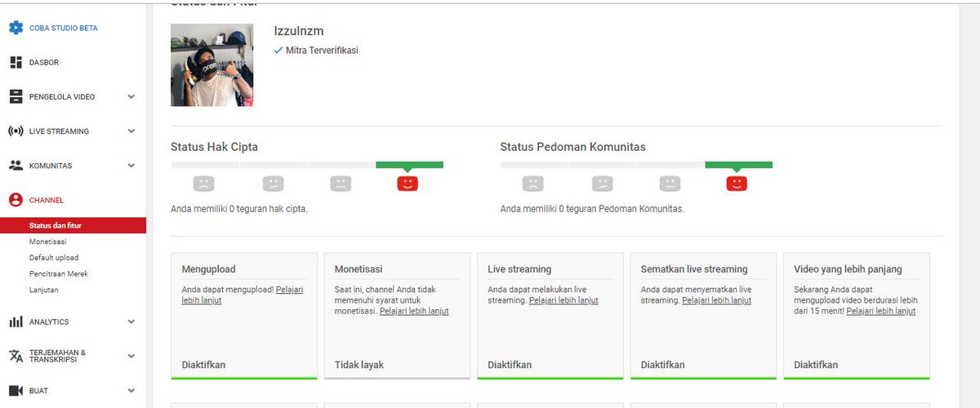
Task: Click the Status Hak Cipta green progress bar
Action: tap(409, 165)
